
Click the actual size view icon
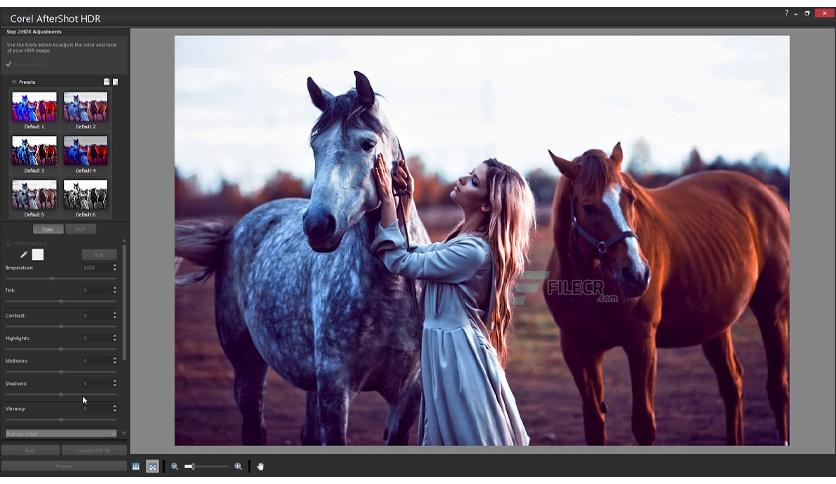136,466
